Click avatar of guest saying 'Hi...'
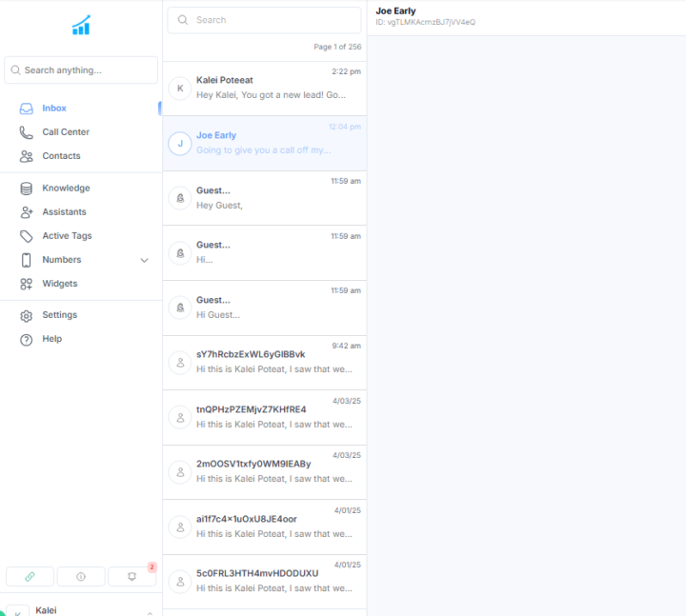This screenshot has height=616, width=686. pyautogui.click(x=180, y=253)
